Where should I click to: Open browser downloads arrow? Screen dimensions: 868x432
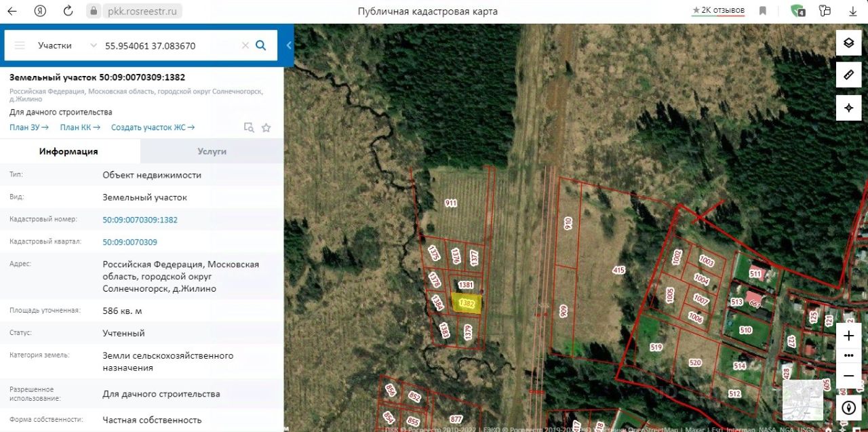853,11
